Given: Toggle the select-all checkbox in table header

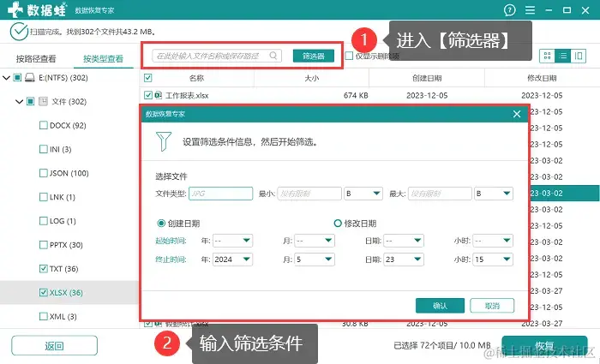Looking at the screenshot, I should coord(148,78).
